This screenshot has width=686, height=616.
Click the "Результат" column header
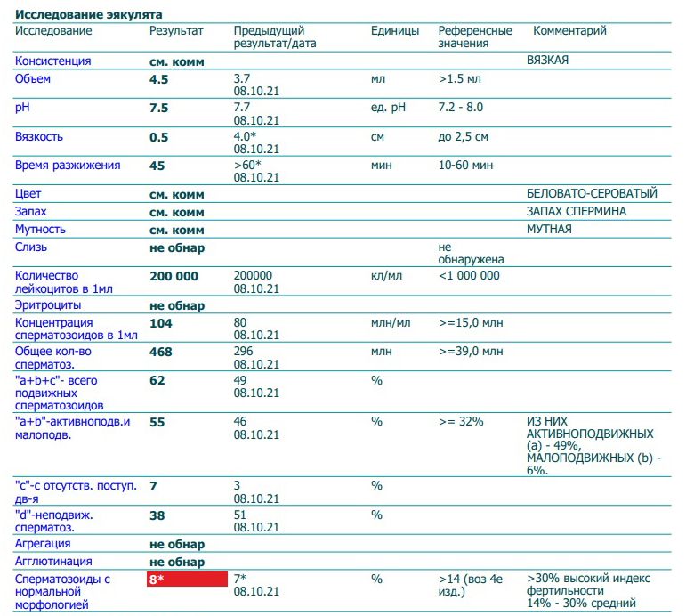176,31
